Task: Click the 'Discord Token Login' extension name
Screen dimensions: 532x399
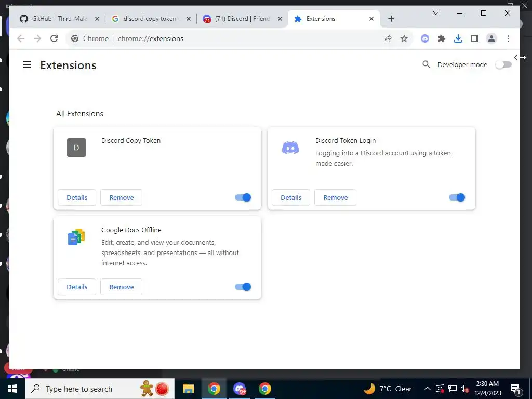Action: pos(345,140)
